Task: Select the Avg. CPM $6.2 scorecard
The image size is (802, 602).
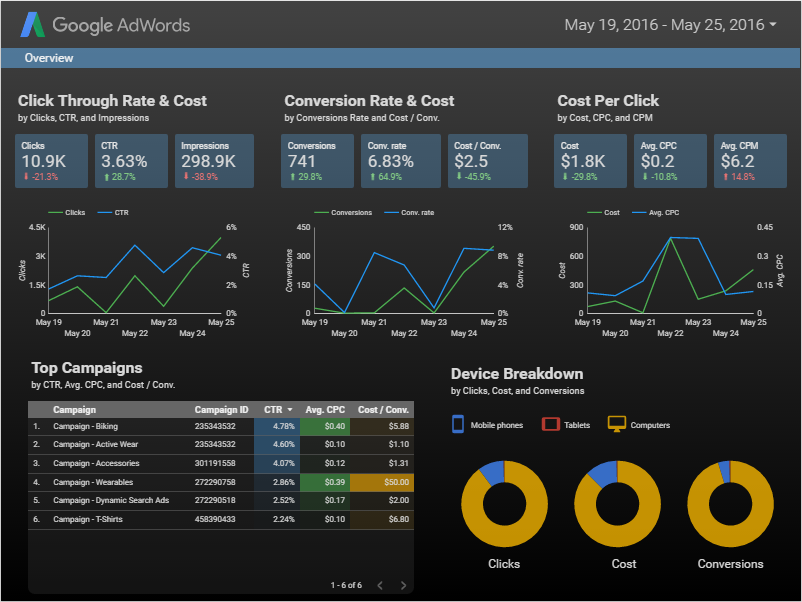Action: point(750,161)
